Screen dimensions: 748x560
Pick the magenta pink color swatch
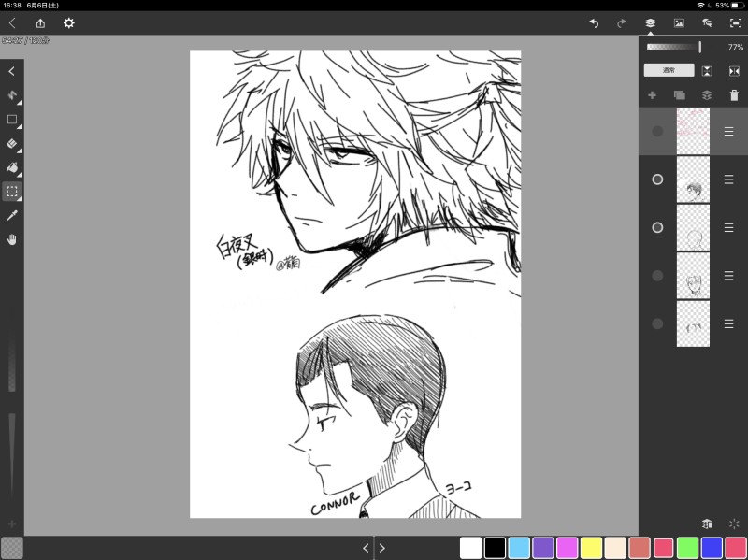click(568, 548)
